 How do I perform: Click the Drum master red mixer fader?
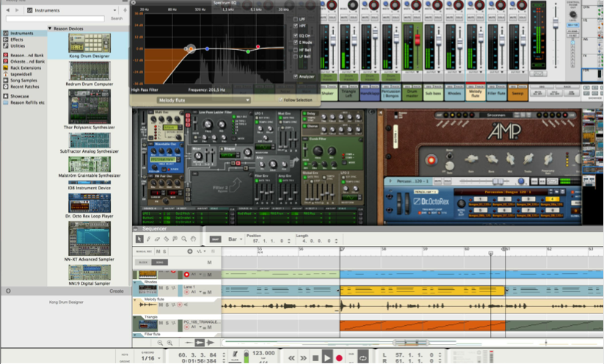417,40
